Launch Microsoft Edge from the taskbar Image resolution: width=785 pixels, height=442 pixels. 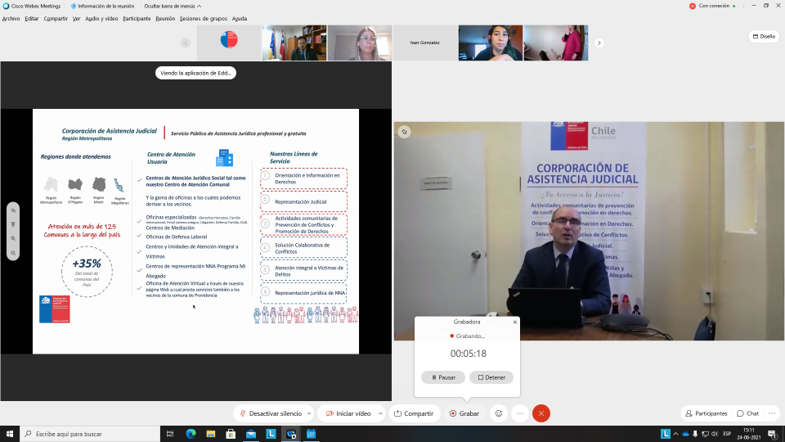pyautogui.click(x=191, y=434)
